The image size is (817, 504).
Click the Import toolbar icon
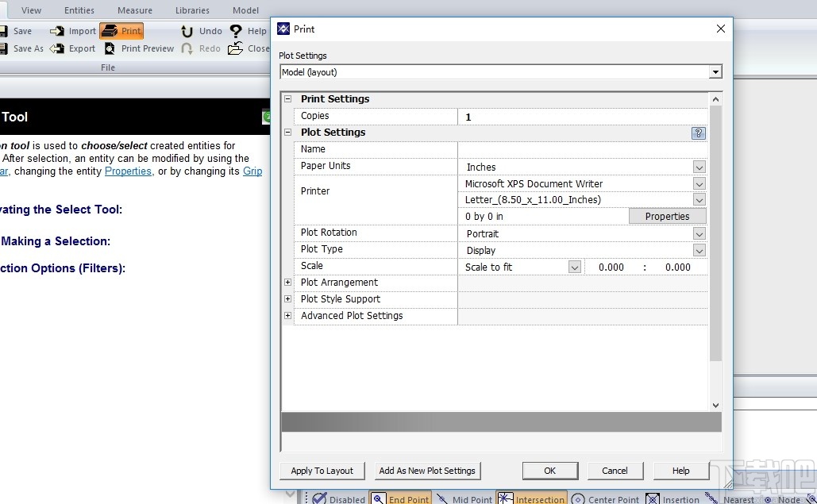(73, 31)
